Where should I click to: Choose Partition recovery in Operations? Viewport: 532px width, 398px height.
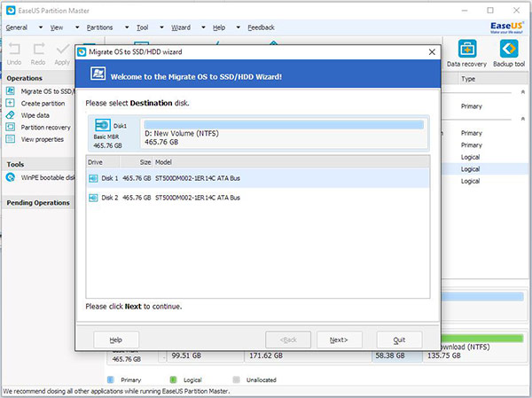point(45,128)
